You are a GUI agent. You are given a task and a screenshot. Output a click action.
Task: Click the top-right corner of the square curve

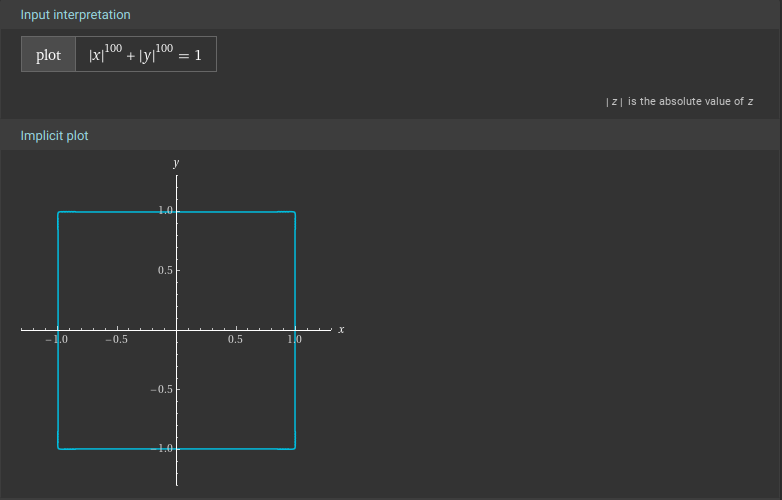coord(295,212)
